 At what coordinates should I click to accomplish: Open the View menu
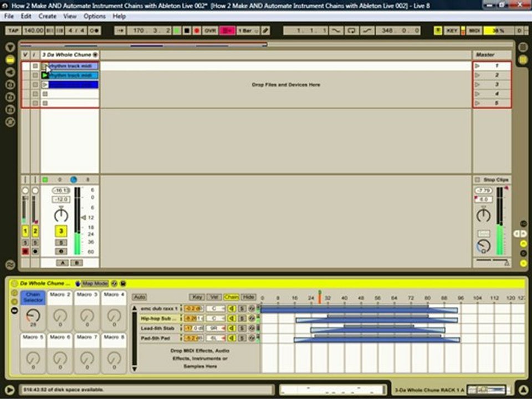pyautogui.click(x=70, y=16)
